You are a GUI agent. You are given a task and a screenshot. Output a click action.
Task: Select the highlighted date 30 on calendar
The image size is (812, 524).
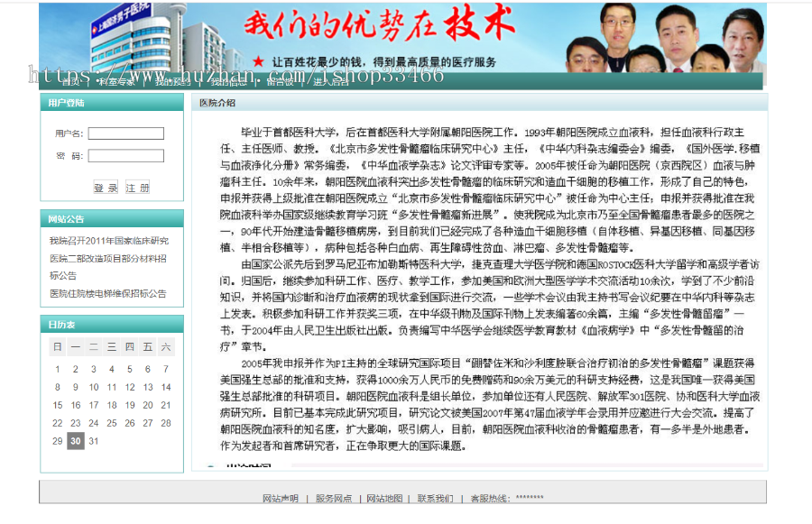click(x=75, y=441)
